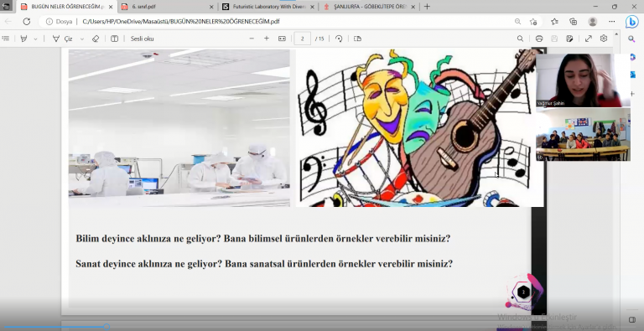Switch to Futuristic Laboratory tab
This screenshot has height=331, width=644.
point(268,7)
